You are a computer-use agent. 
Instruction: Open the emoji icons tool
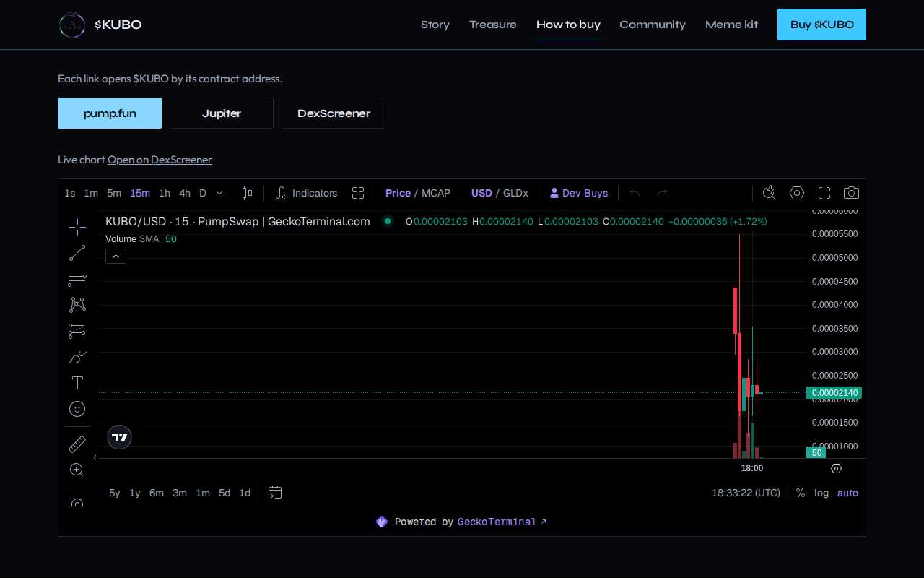click(x=77, y=409)
